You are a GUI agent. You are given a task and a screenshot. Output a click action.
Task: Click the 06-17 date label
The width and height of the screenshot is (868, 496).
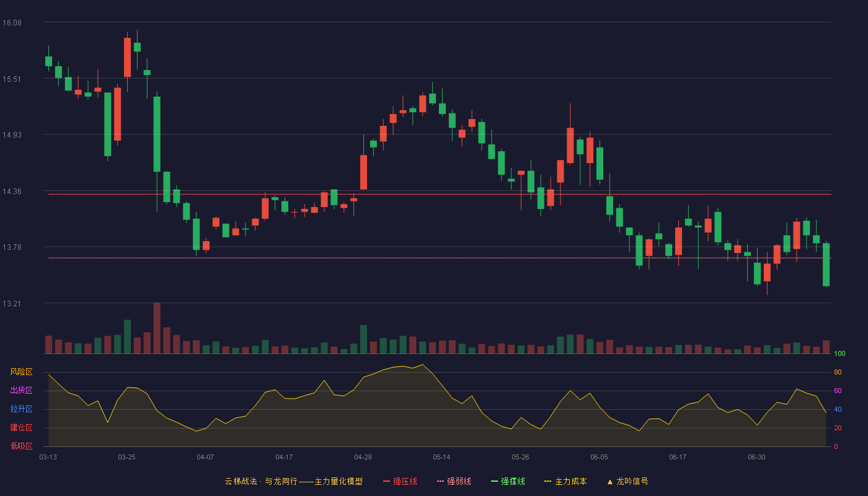pos(678,457)
